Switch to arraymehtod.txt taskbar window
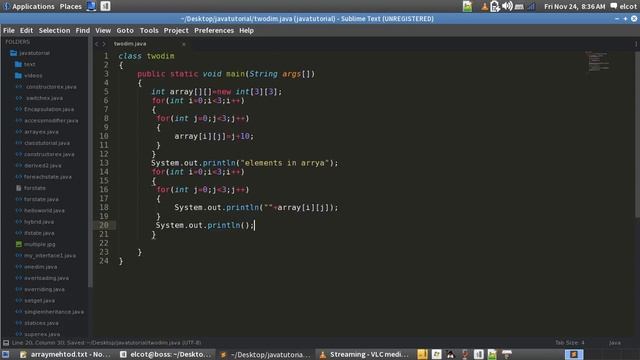 [x=65, y=354]
